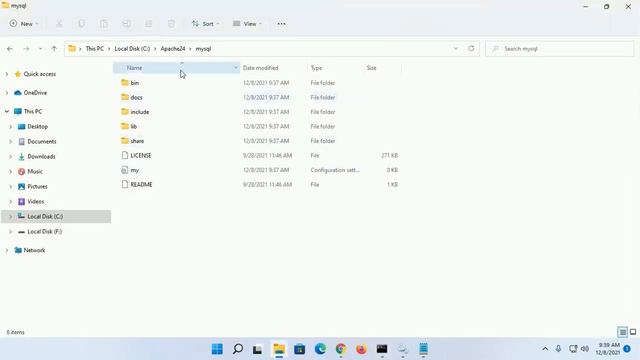The height and width of the screenshot is (360, 640).
Task: Click the Delete trash icon
Action: tap(171, 24)
